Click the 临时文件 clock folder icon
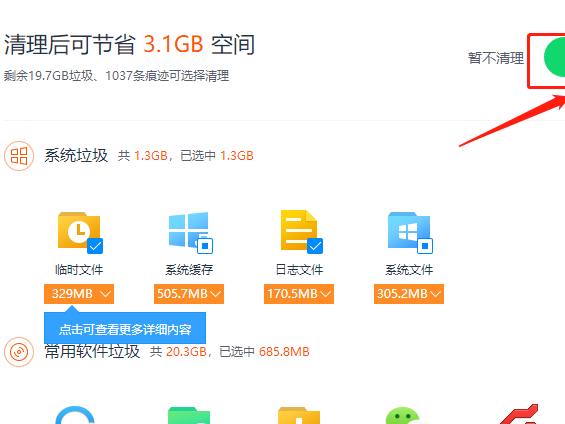 [x=79, y=231]
